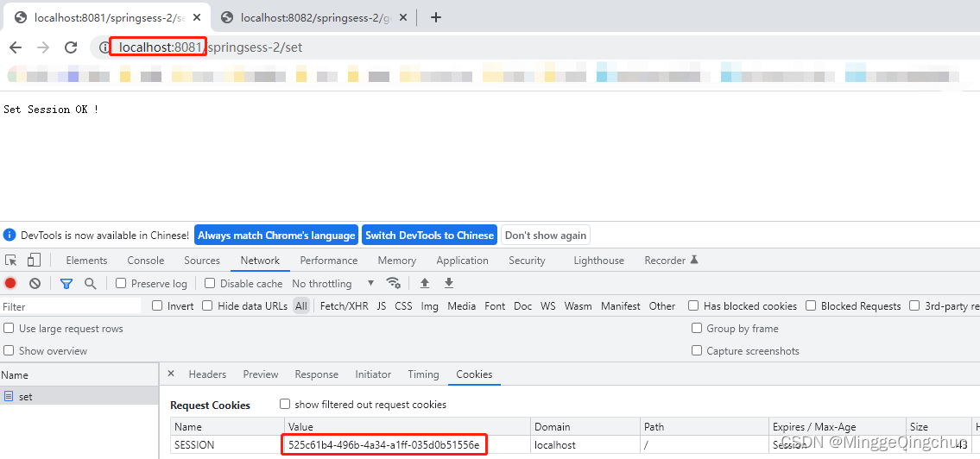The image size is (980, 459).
Task: Import HAR file upload arrow icon
Action: 425,283
